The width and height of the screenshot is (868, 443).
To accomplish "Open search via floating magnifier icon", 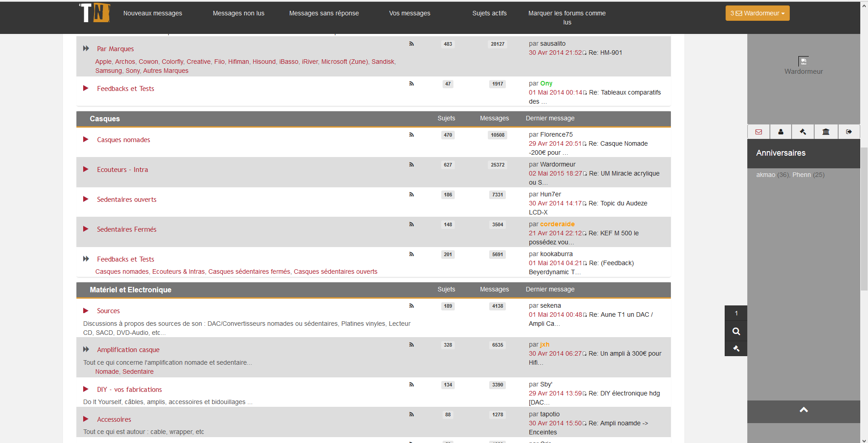I will [x=736, y=331].
